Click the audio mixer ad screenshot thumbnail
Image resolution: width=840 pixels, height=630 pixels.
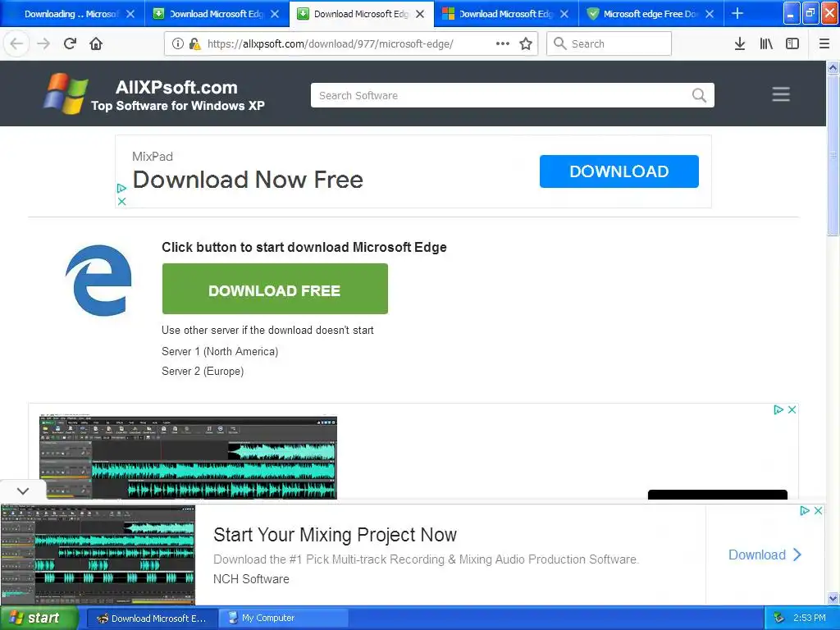click(x=188, y=457)
